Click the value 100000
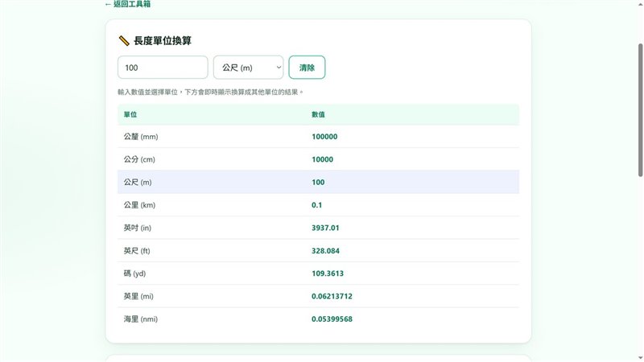The height and width of the screenshot is (362, 644). coord(324,137)
